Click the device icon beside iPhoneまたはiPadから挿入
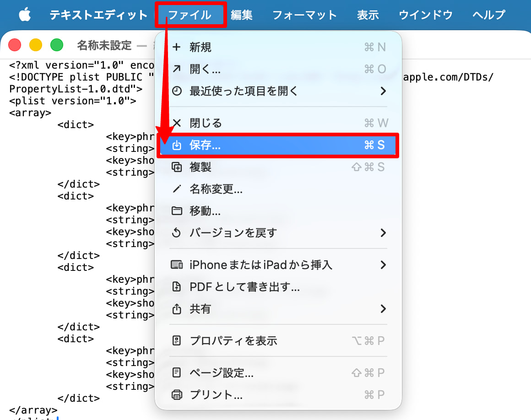Image resolution: width=531 pixels, height=420 pixels. tap(177, 264)
